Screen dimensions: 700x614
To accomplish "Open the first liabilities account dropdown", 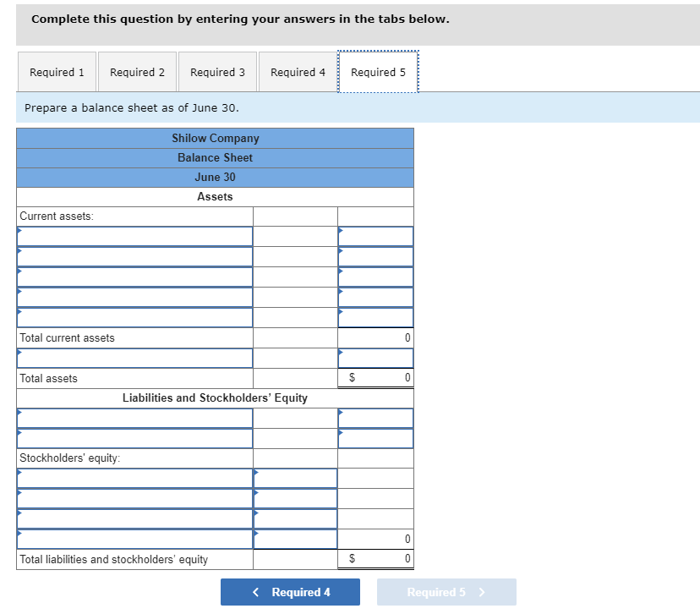I will [134, 417].
